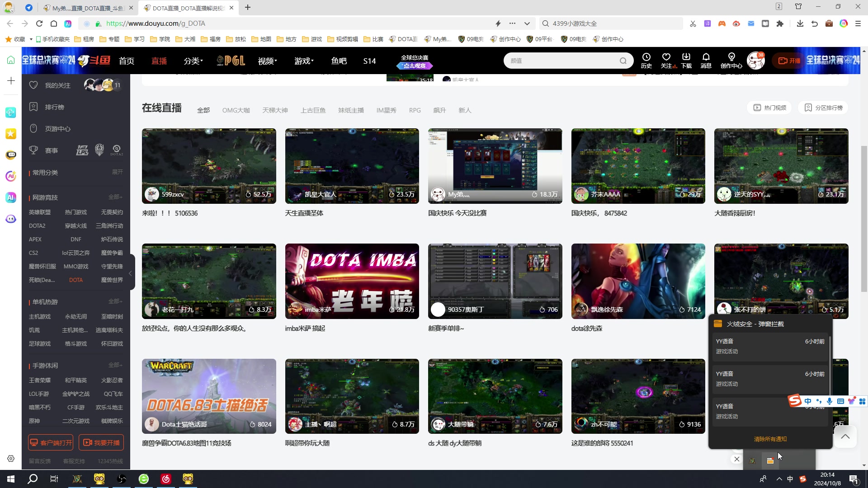Screen dimensions: 868x488
Task: Click 清除所有通知 in the popup
Action: 770,439
